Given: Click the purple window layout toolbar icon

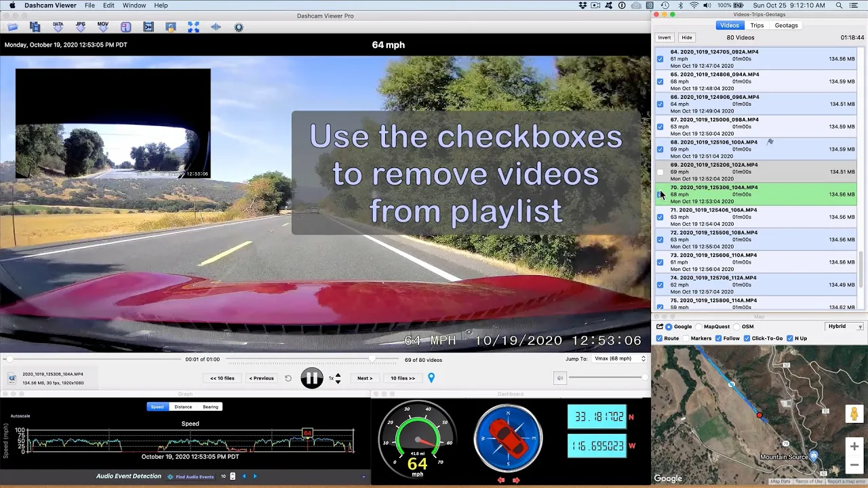Looking at the screenshot, I should coord(125,27).
